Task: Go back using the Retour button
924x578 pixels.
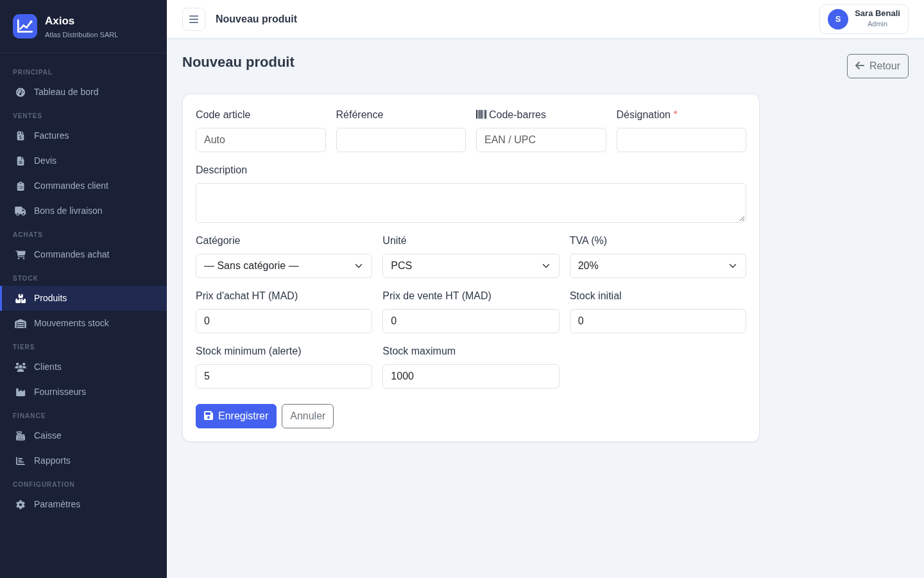Action: tap(878, 66)
